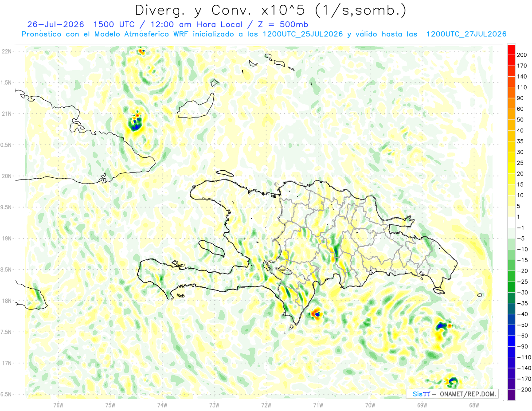532x411 pixels.
Task: Click the 22N latitude label
Action: [7, 51]
